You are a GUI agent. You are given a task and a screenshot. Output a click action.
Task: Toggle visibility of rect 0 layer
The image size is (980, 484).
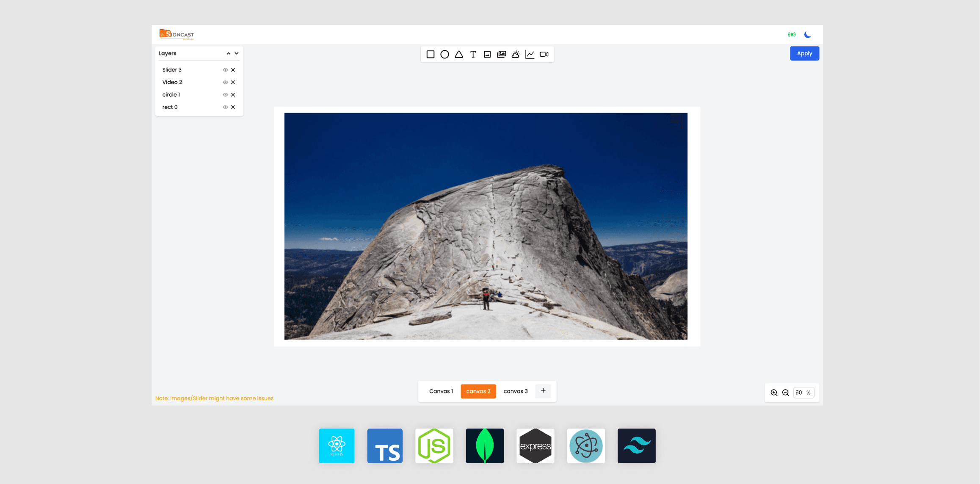(x=225, y=107)
